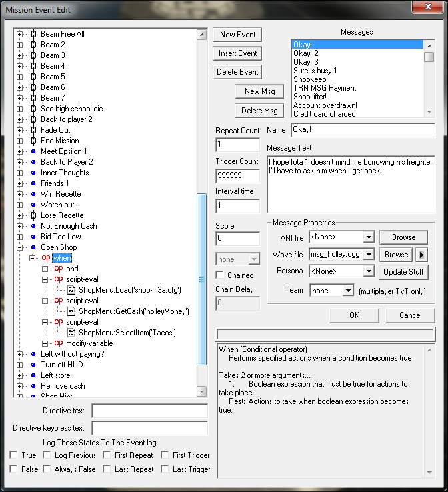Click the New Msg button

click(x=259, y=91)
